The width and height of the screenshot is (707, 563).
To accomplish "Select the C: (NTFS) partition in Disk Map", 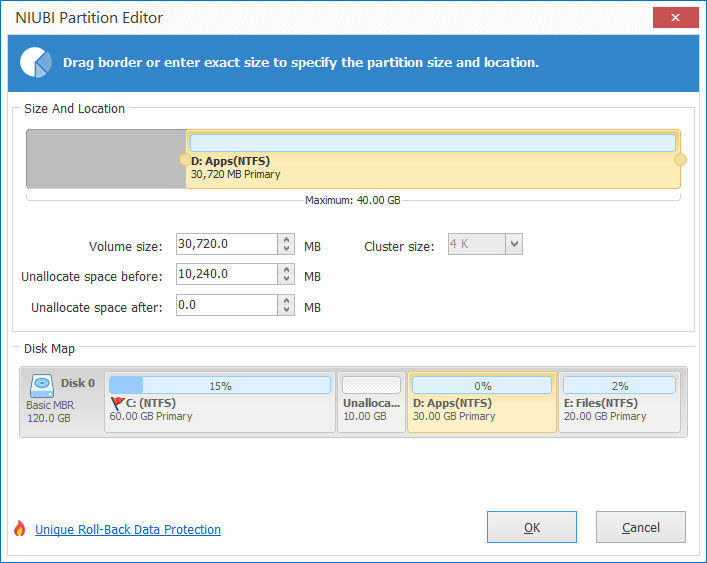I will point(220,402).
